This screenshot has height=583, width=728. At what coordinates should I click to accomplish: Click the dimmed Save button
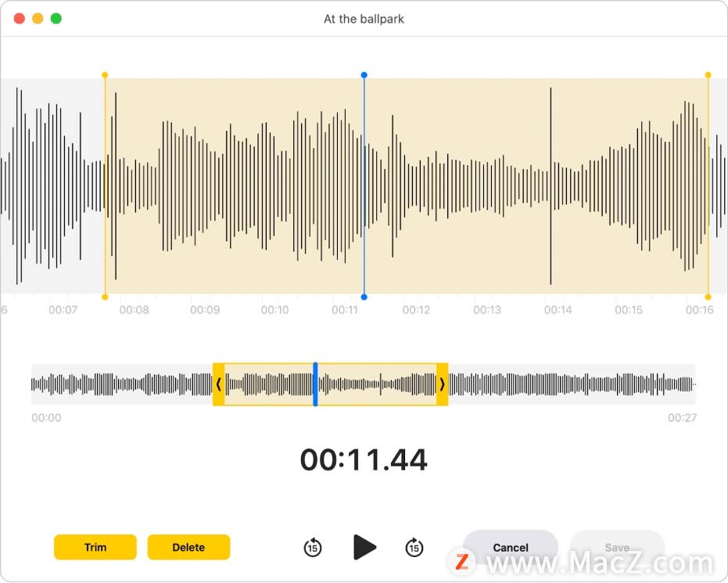click(x=617, y=548)
